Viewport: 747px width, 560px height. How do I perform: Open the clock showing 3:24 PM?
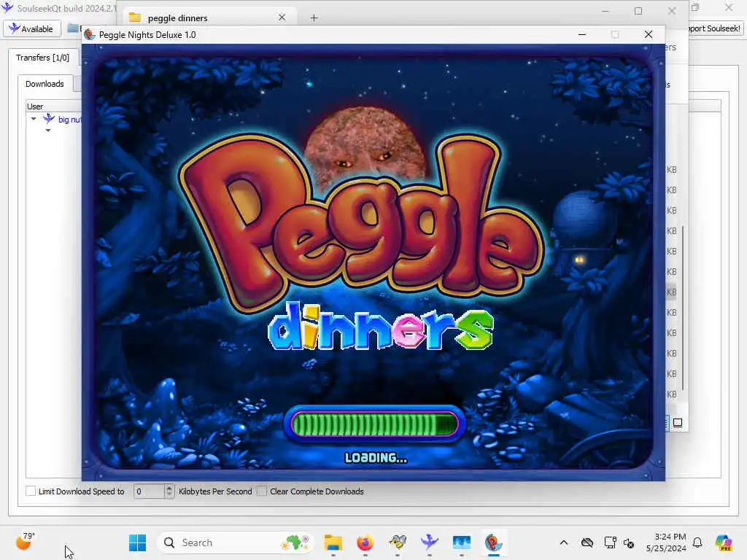click(665, 542)
